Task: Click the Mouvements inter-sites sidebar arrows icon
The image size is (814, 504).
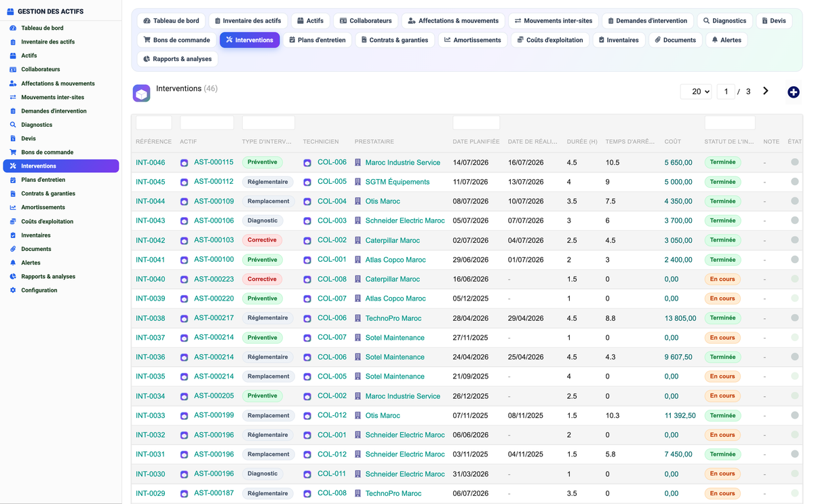Action: pyautogui.click(x=13, y=97)
